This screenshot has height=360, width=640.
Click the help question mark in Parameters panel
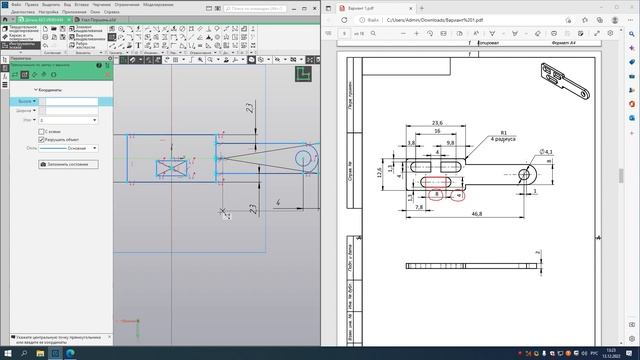click(99, 65)
